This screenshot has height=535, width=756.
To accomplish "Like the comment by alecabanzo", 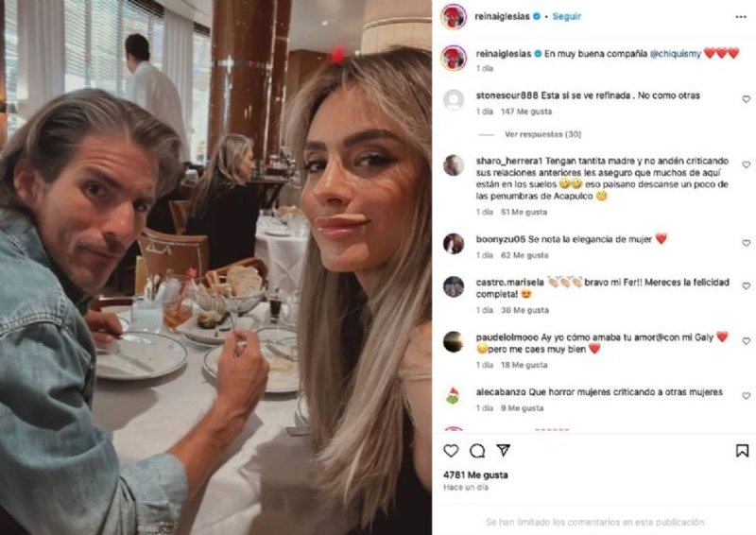I will (746, 396).
